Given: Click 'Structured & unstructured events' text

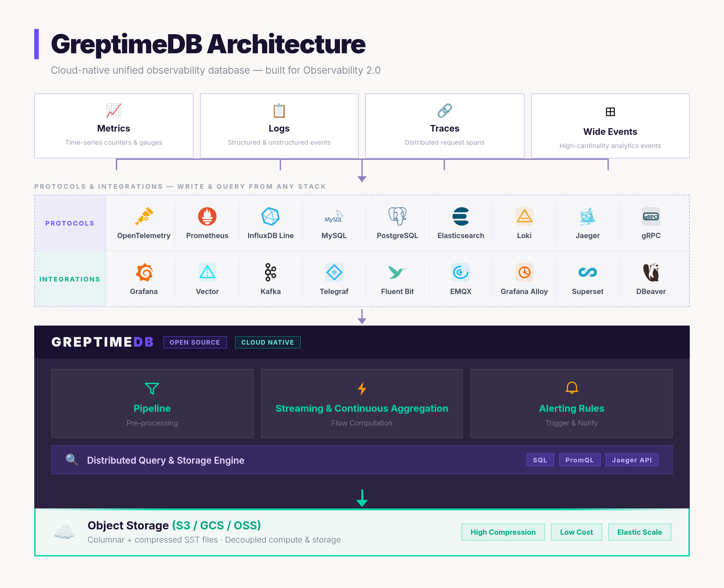Looking at the screenshot, I should click(x=279, y=142).
